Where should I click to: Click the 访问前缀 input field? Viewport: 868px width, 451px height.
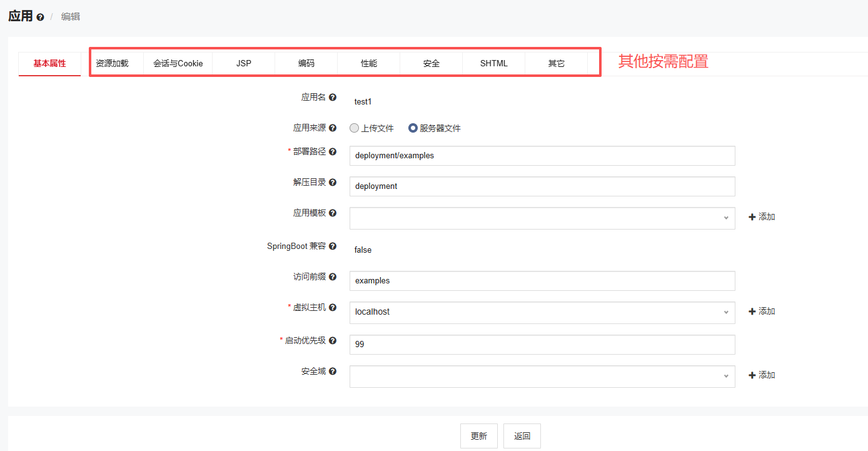click(542, 281)
